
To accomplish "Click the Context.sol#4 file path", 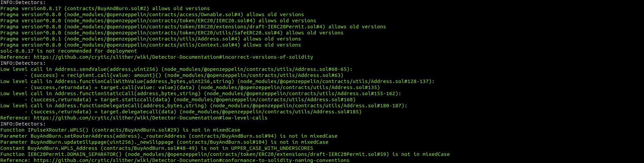I will click(152, 45).
